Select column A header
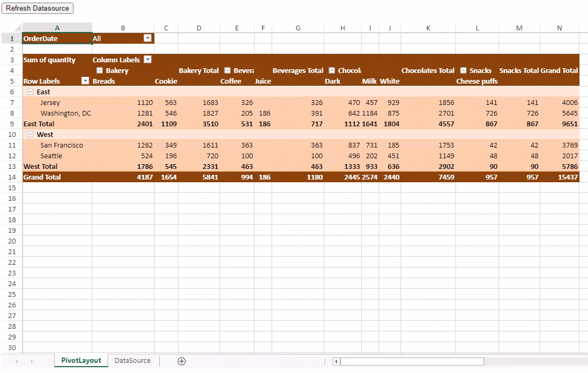 coord(57,28)
